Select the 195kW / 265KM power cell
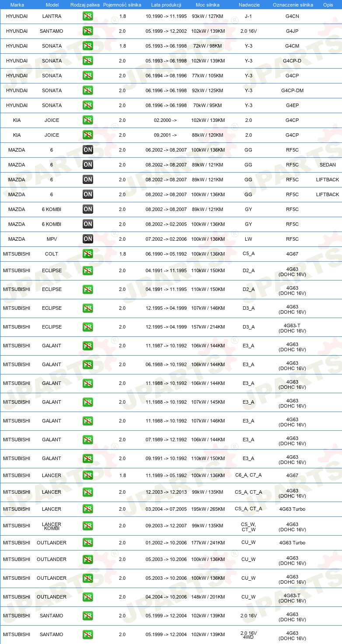 coord(208,509)
